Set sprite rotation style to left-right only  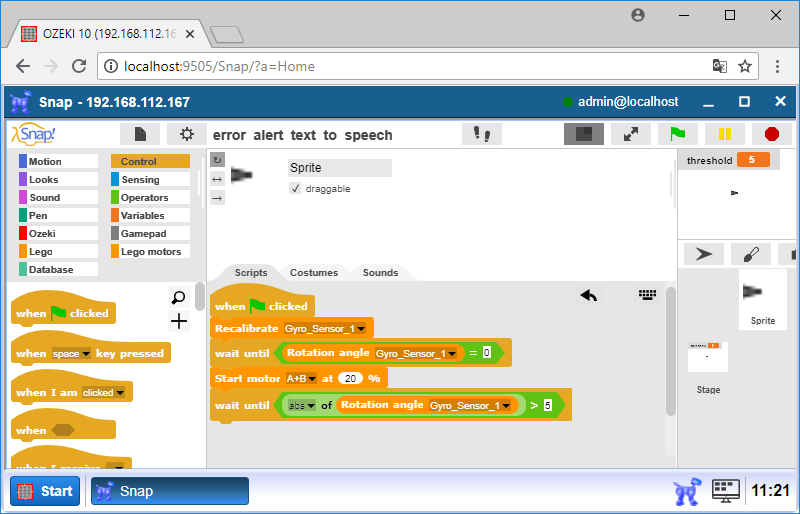(x=217, y=179)
